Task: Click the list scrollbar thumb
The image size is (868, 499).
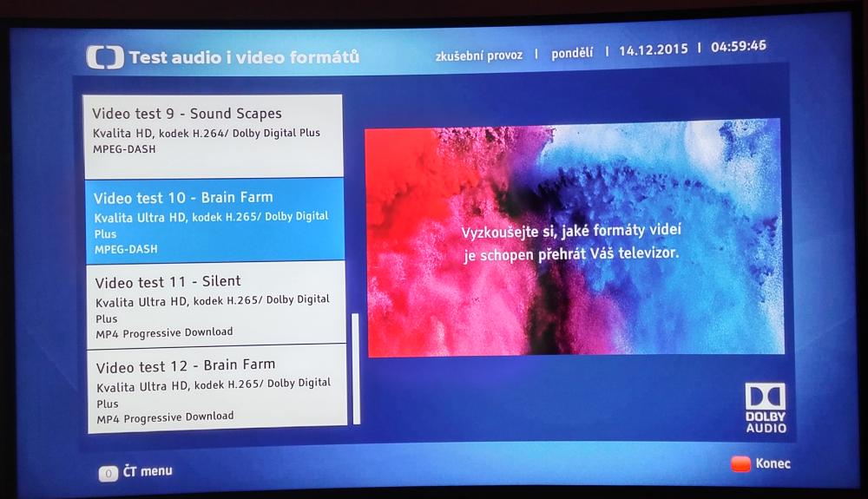Action: tap(356, 369)
